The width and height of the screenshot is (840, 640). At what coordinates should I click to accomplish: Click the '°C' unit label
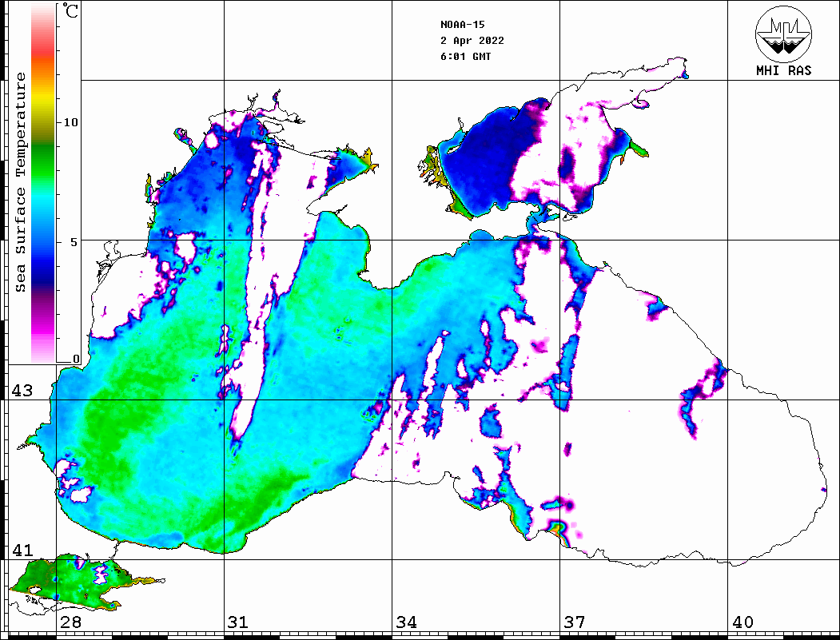(x=70, y=11)
